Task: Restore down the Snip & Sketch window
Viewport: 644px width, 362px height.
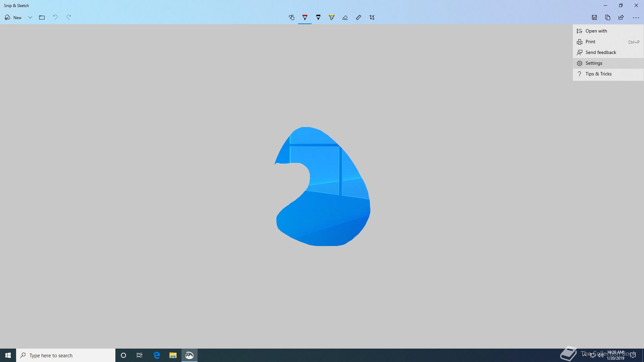Action: pos(621,5)
